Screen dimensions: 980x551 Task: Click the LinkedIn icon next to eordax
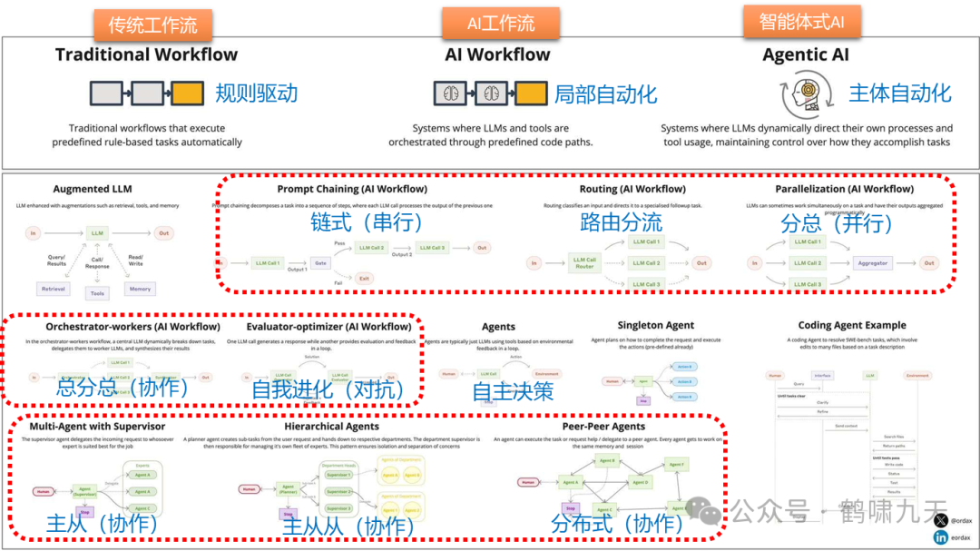941,536
